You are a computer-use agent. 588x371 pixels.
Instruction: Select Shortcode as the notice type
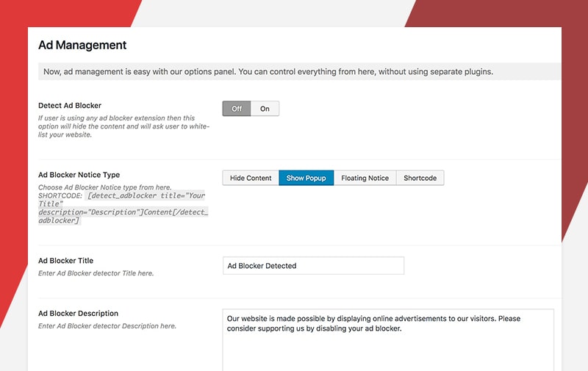pos(420,178)
